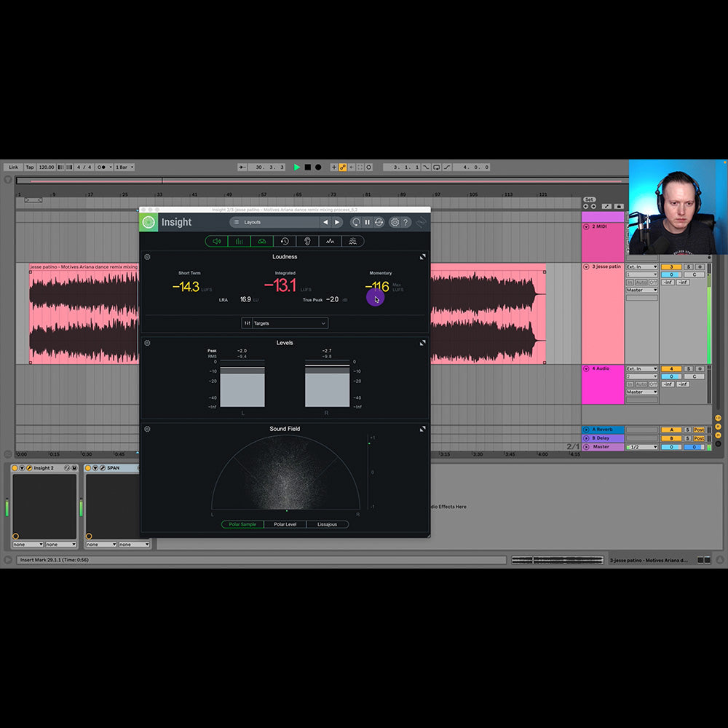Expand the Sound Field panel to full view
Viewport: 728px width, 728px height.
click(x=422, y=430)
